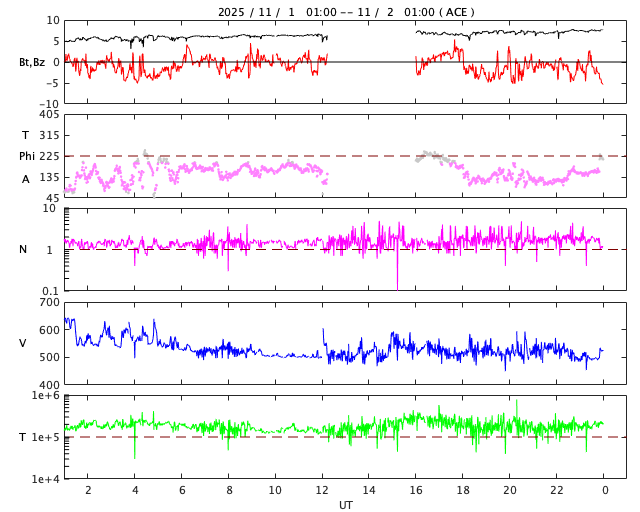Select the 16 tick on the UT axis
Image resolution: width=640 pixels, height=512 pixels.
tap(416, 490)
